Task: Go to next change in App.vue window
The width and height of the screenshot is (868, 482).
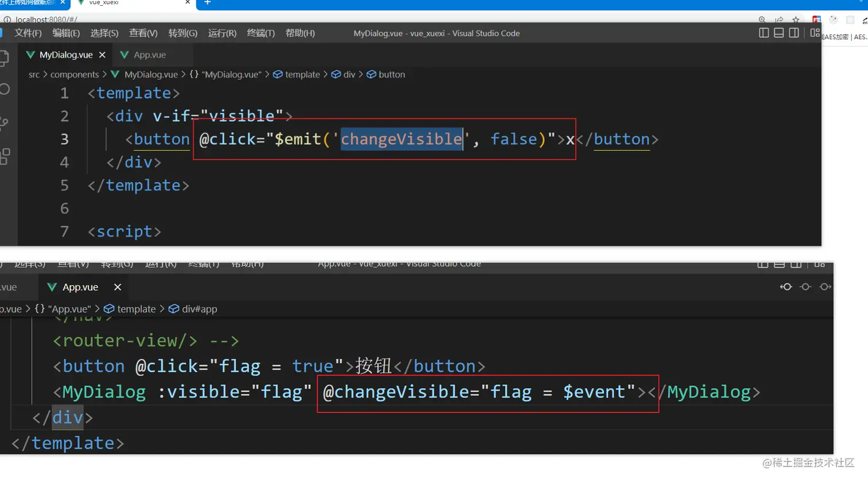Action: pyautogui.click(x=826, y=287)
